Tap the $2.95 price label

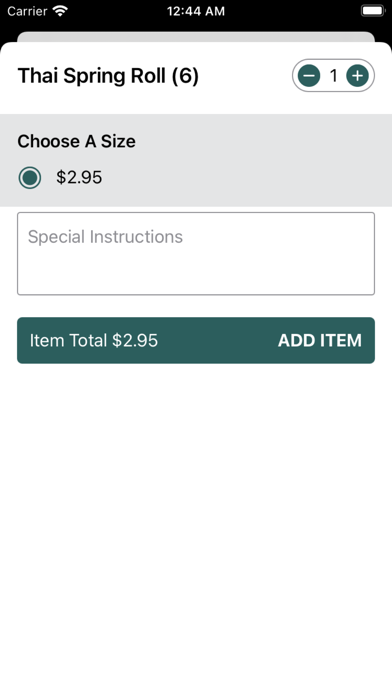(79, 178)
